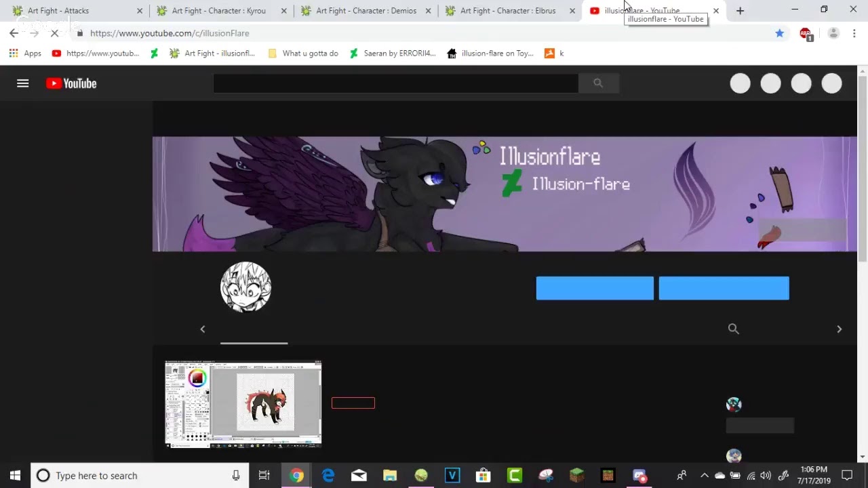Open a new browser tab
The image size is (868, 488).
pyautogui.click(x=740, y=11)
